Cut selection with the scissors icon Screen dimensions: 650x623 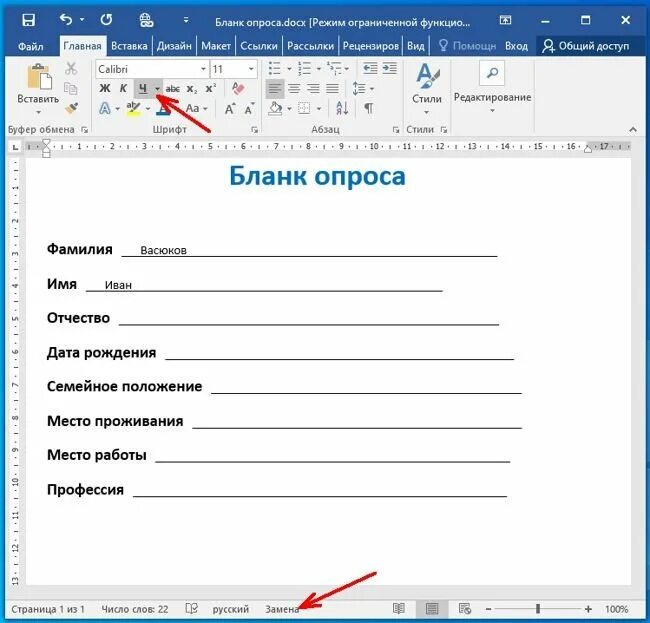coord(71,68)
